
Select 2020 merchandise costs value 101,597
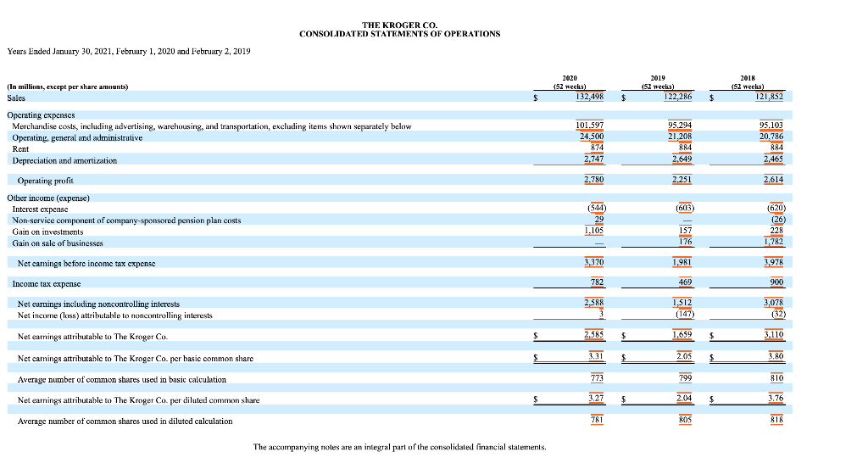(x=590, y=126)
